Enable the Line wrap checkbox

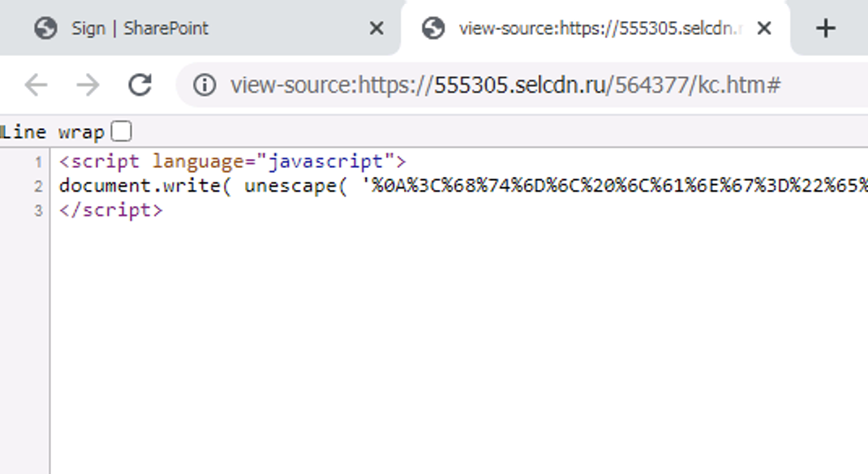pos(121,131)
